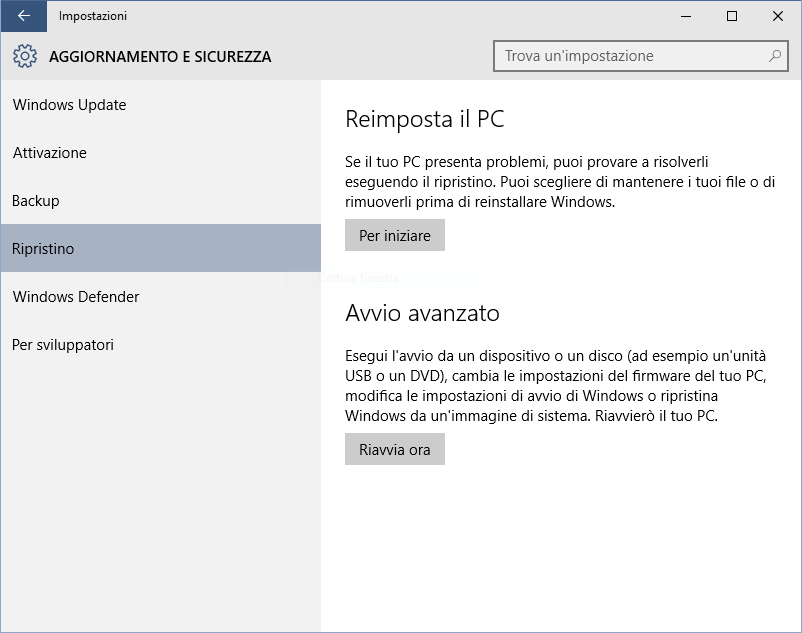Click the settings gear icon
Image resolution: width=802 pixels, height=633 pixels.
pyautogui.click(x=25, y=56)
